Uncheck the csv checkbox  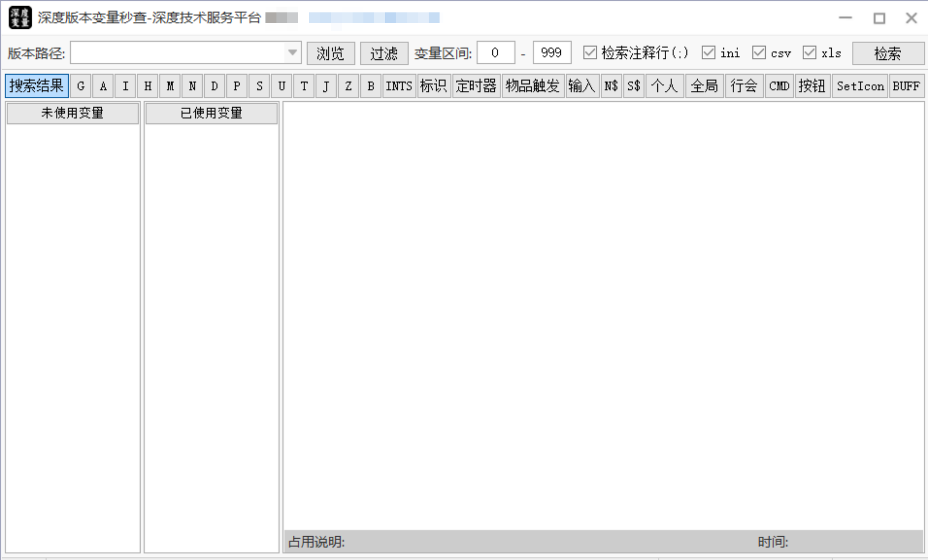tap(759, 52)
